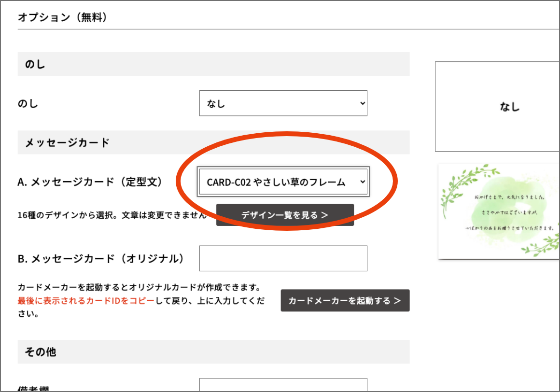
Task: Focus the B. メッセージカード（オリジナル） input field
Action: (283, 258)
